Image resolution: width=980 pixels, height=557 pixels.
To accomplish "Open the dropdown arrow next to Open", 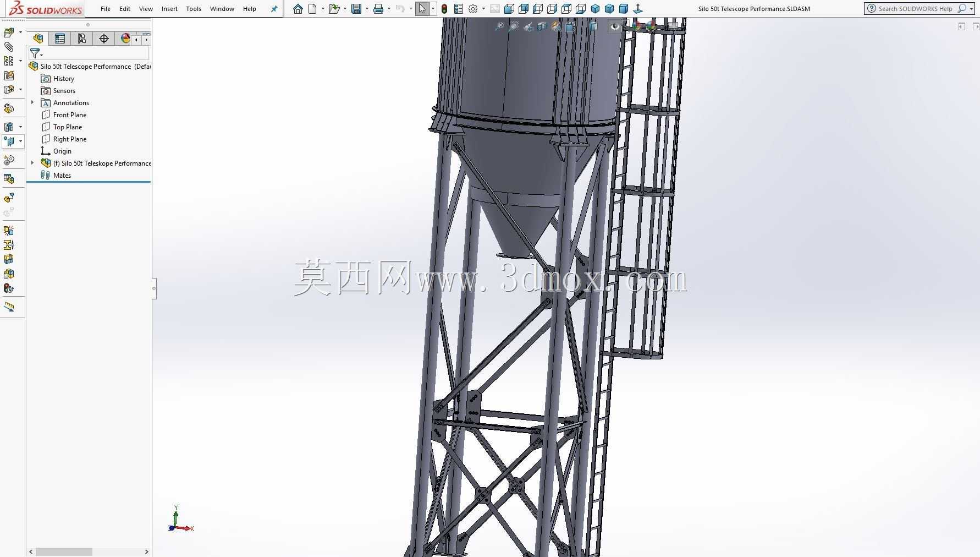I will pyautogui.click(x=345, y=9).
